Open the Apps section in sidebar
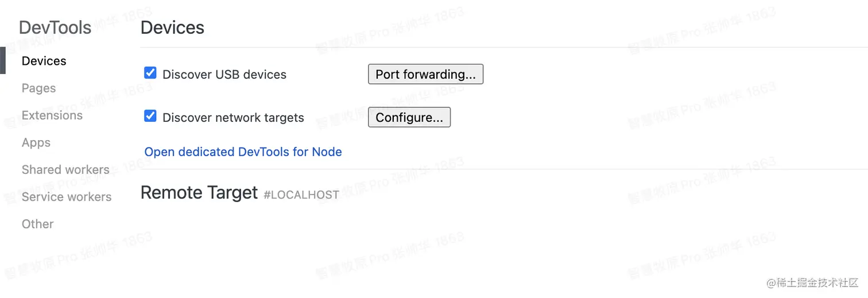The image size is (868, 298). point(36,142)
